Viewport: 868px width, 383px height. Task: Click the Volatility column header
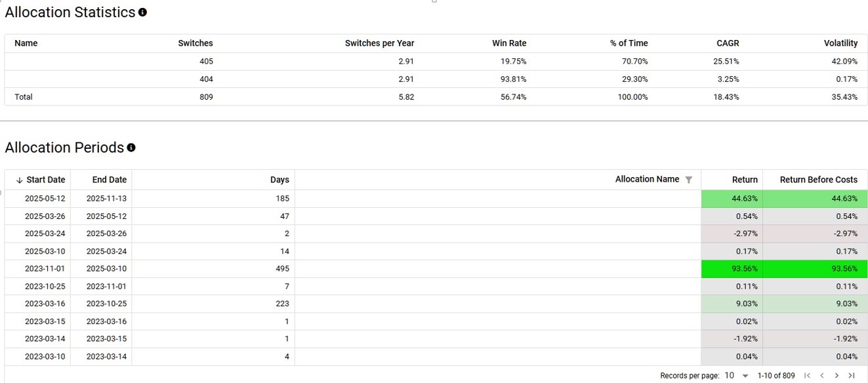[840, 43]
